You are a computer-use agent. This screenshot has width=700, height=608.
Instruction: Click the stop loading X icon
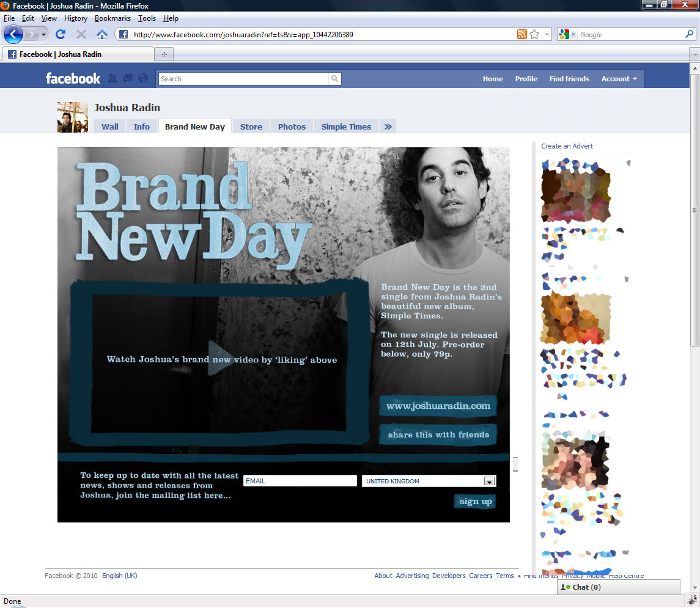[81, 34]
